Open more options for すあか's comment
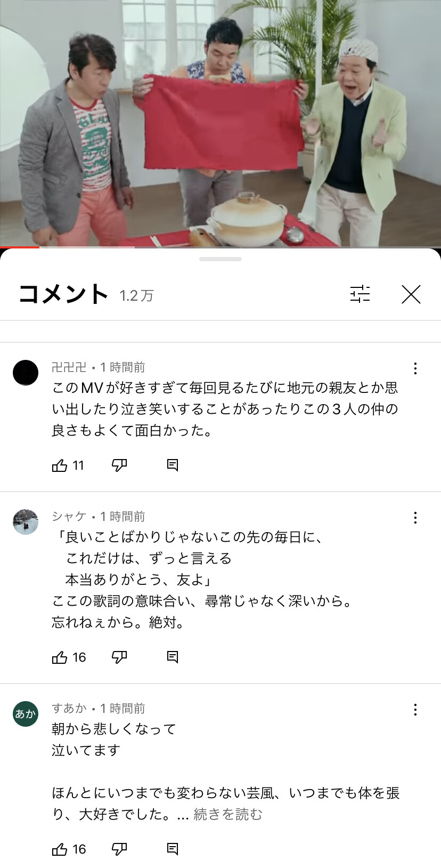The width and height of the screenshot is (441, 868). 415,710
